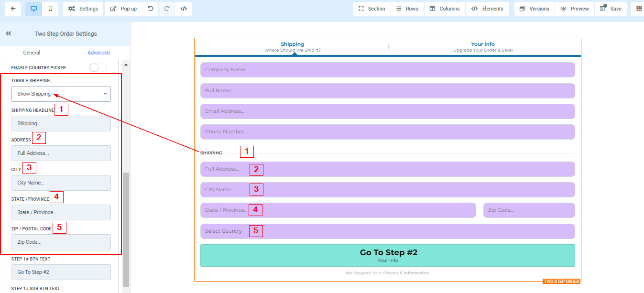Click the Shipping Headline input field
Viewport: 644px width, 293px height.
click(x=61, y=123)
